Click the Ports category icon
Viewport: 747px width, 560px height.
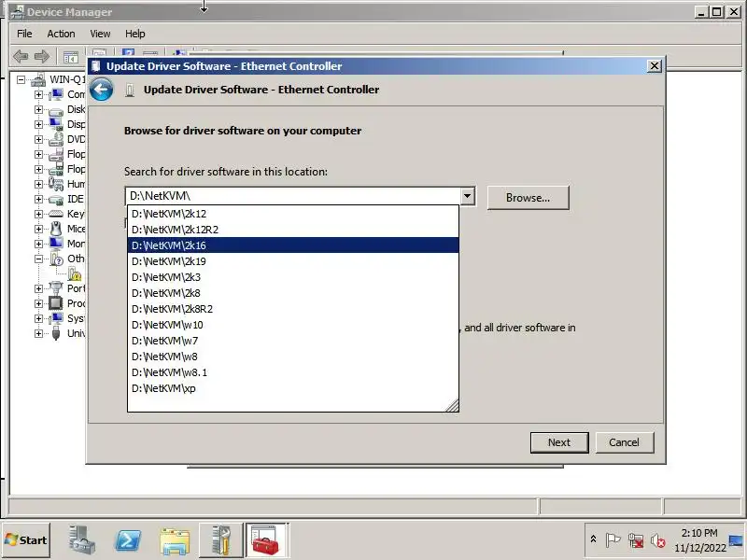point(56,288)
